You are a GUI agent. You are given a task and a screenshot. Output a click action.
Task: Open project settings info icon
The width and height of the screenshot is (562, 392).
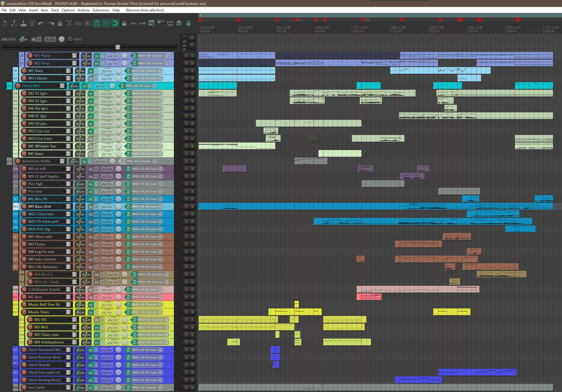click(32, 23)
